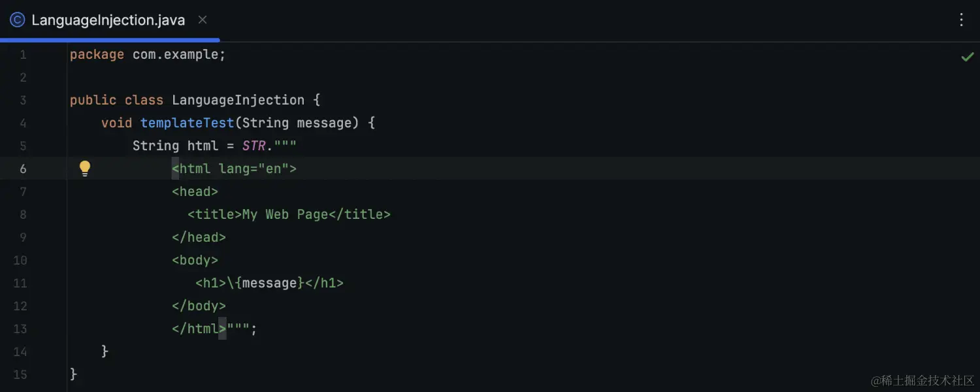This screenshot has height=392, width=980.
Task: Open the three-dot editor options menu
Action: click(x=961, y=20)
